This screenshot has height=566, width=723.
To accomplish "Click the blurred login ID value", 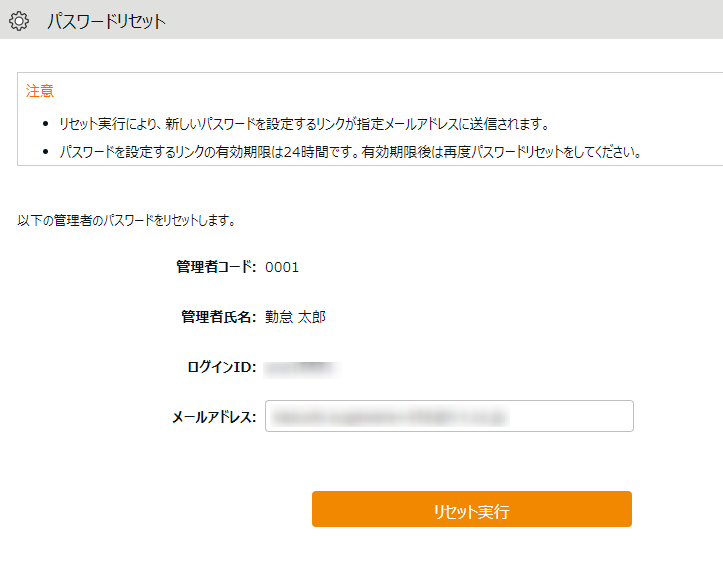I will point(298,367).
